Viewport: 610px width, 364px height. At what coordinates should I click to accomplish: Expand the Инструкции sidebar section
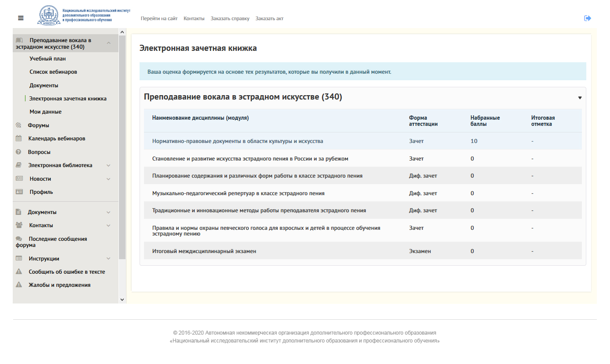click(108, 259)
